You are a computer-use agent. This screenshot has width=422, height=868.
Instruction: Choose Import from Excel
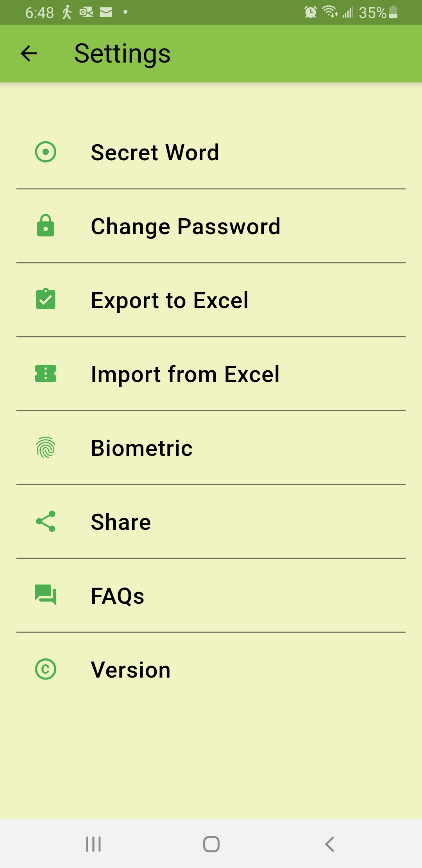185,374
